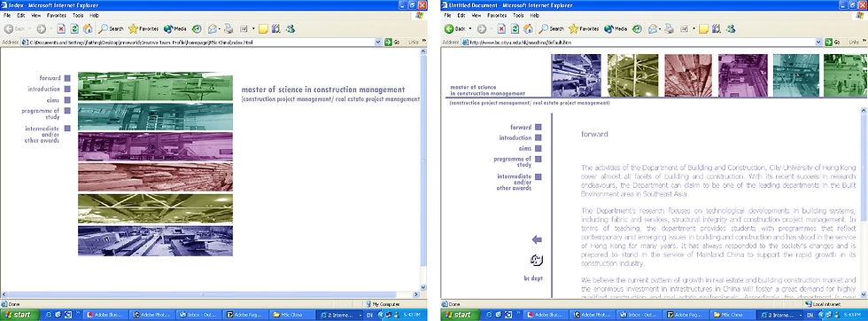Viewport: 868px width, 321px height.
Task: Open Favorites pane in the Index window toolbar
Action: 143,29
